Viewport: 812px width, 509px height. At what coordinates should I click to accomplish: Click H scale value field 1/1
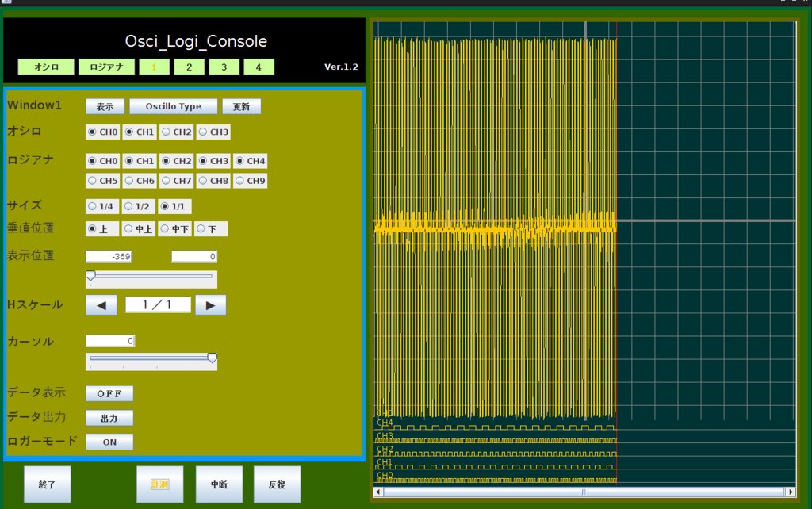click(158, 305)
